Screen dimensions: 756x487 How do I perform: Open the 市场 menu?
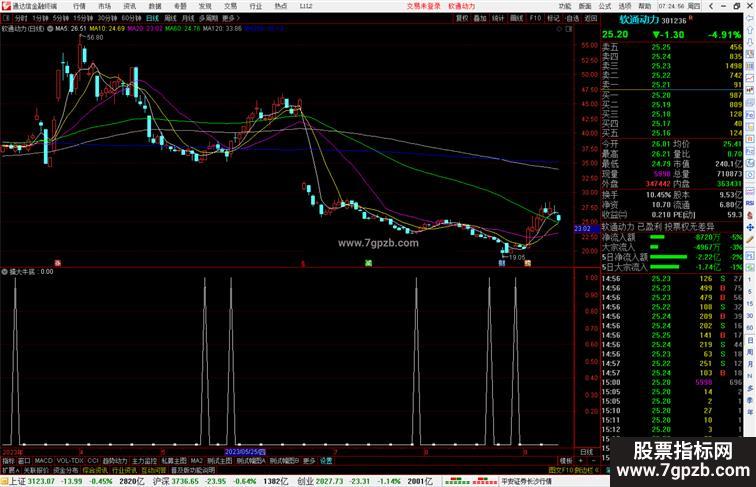[x=104, y=6]
